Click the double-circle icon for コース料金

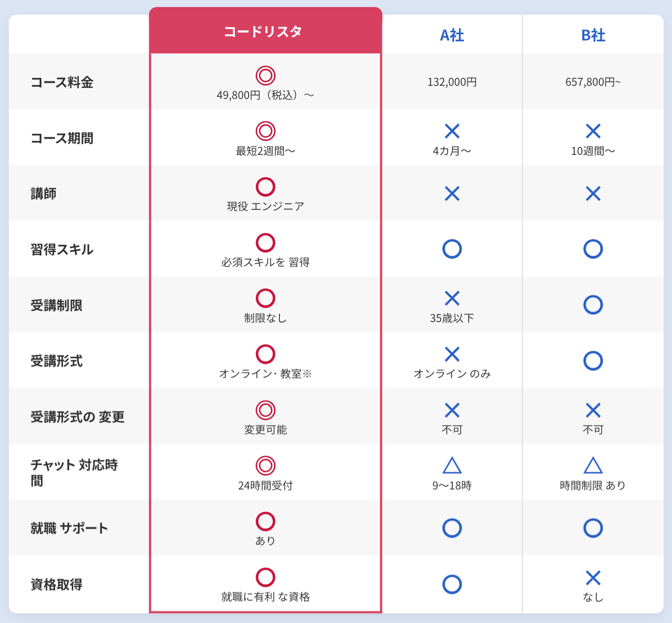pos(265,75)
